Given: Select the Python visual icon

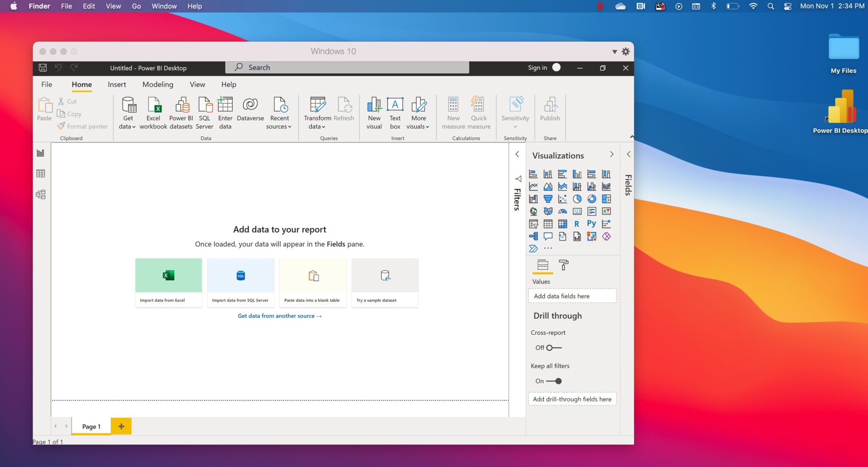Looking at the screenshot, I should point(592,224).
